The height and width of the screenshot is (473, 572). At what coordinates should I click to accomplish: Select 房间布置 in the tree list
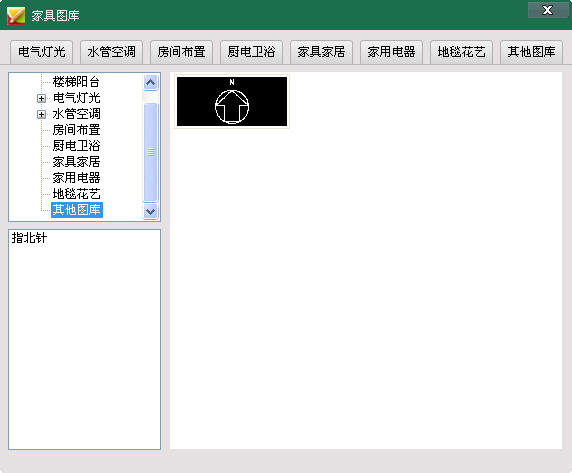pyautogui.click(x=76, y=130)
